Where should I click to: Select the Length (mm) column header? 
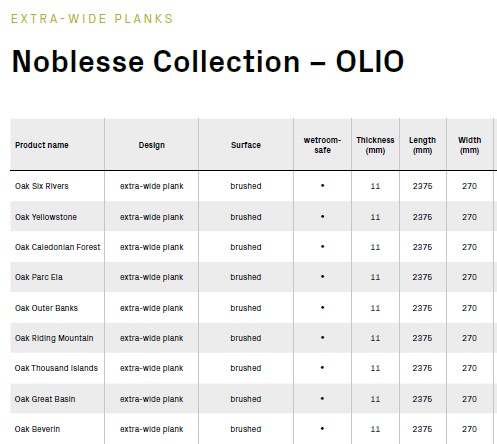422,145
